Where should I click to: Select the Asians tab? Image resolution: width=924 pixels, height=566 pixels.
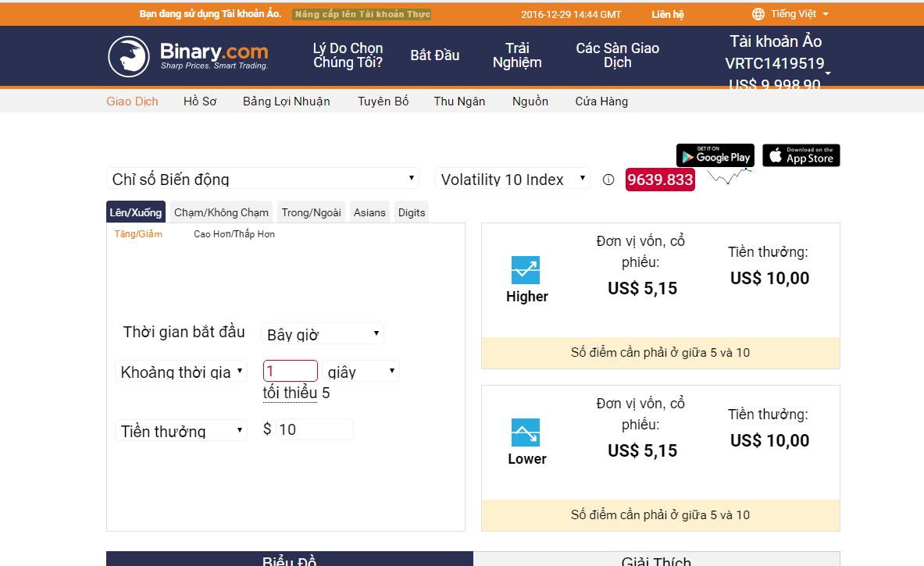(x=369, y=212)
